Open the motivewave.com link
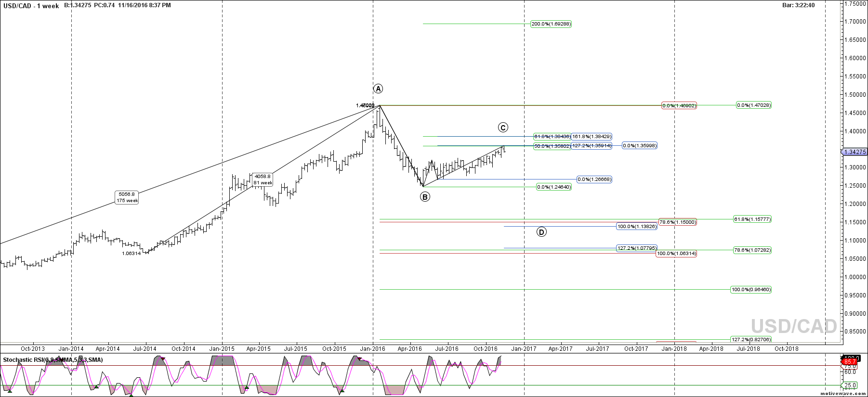868x397 pixels. [842, 394]
